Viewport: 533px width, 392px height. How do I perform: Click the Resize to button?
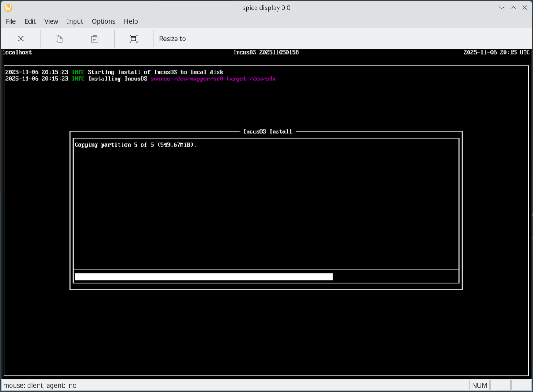click(172, 39)
